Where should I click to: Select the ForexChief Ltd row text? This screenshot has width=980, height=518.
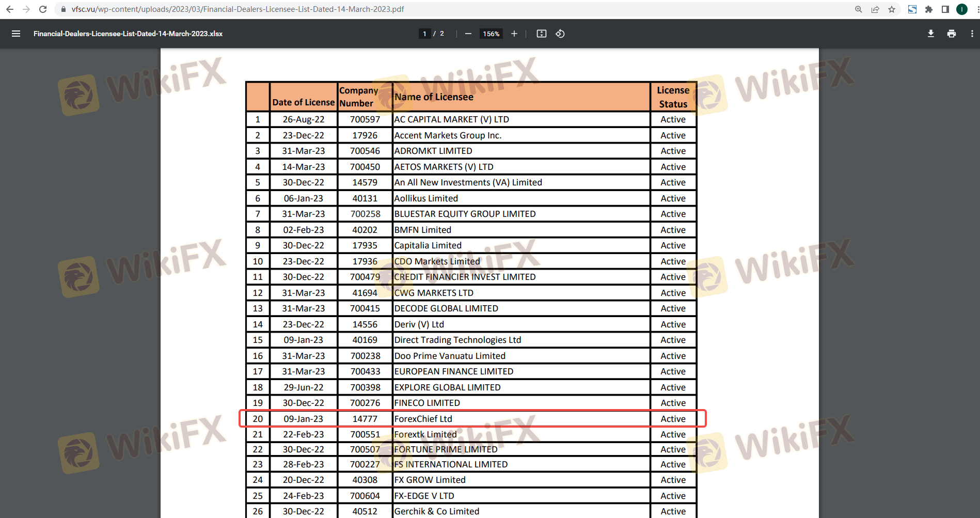pos(423,419)
